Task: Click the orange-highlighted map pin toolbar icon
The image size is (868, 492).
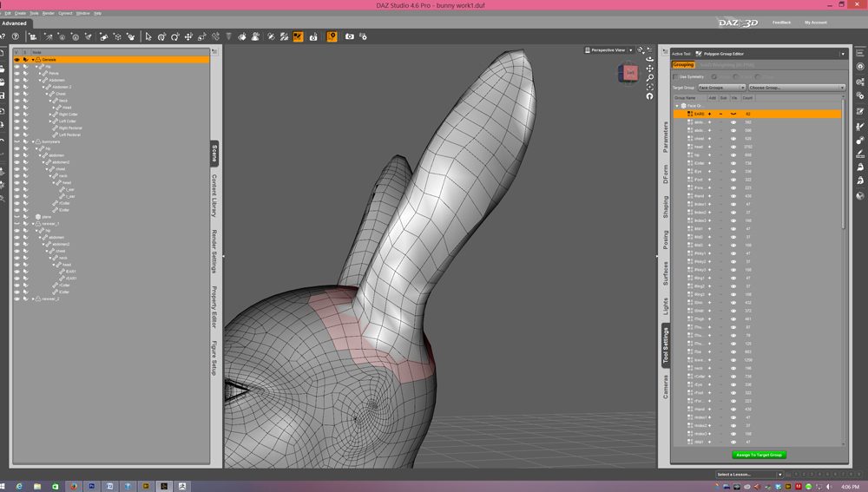Action: [x=332, y=37]
